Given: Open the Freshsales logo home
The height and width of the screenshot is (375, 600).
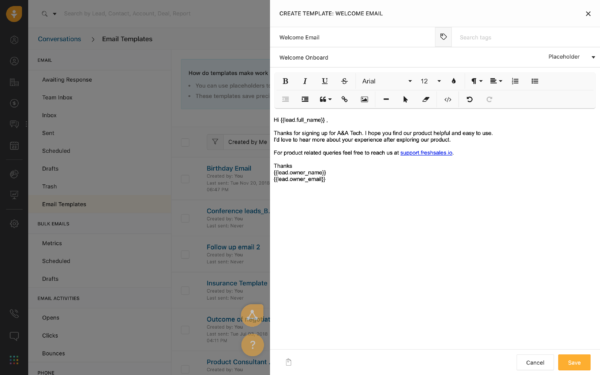Looking at the screenshot, I should pos(14,14).
